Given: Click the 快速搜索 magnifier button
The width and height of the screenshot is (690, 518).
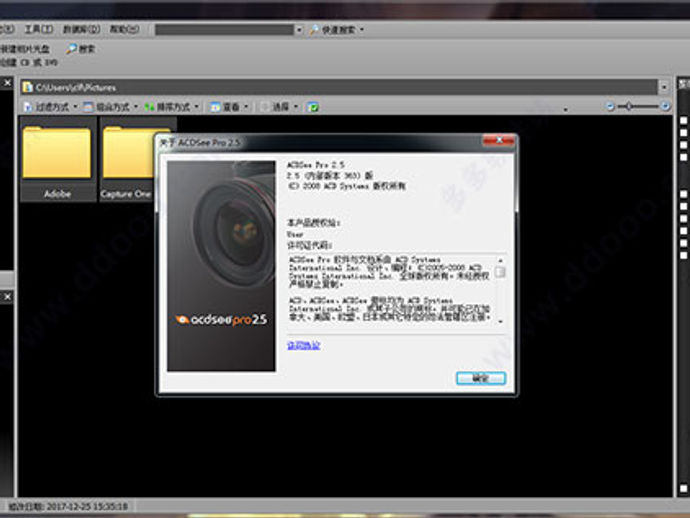Looking at the screenshot, I should (x=333, y=29).
